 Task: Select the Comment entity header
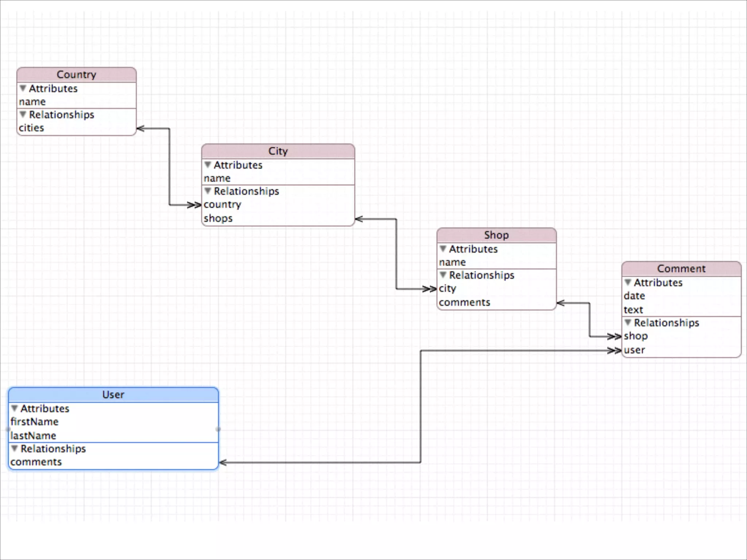[681, 269]
